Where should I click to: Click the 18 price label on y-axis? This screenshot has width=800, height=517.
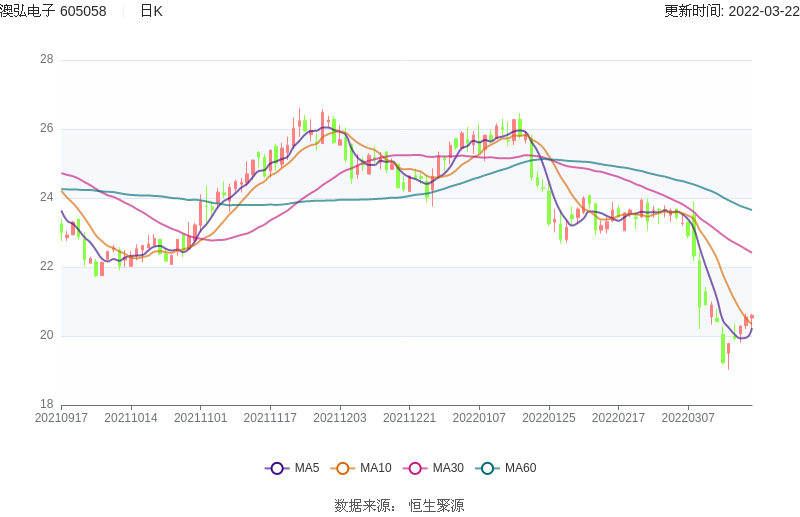click(46, 404)
